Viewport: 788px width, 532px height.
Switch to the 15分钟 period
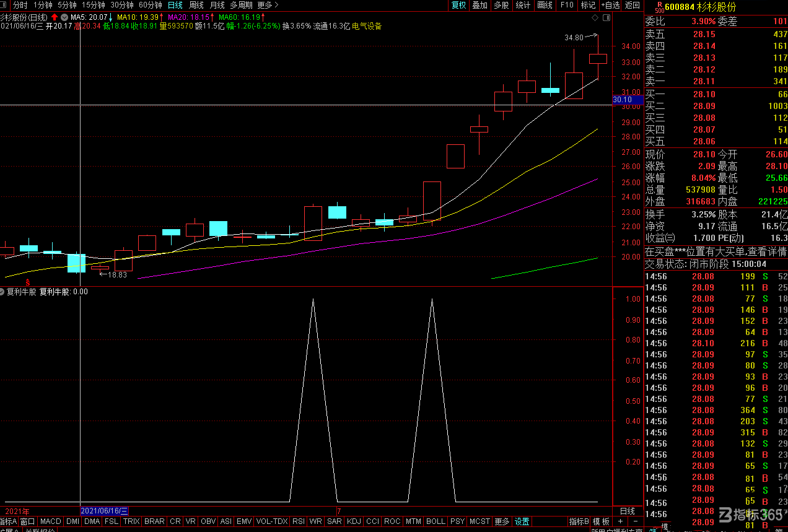[x=94, y=5]
